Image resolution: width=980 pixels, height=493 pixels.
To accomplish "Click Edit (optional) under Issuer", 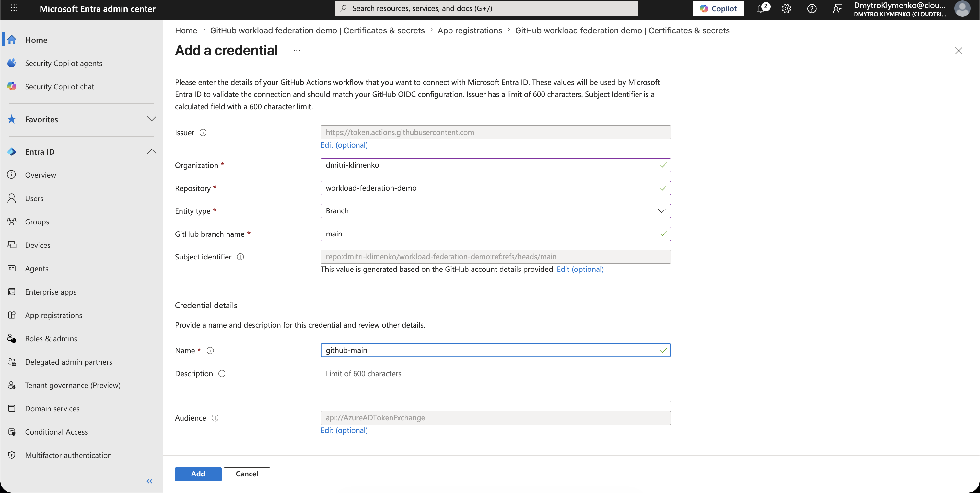I will coord(344,145).
